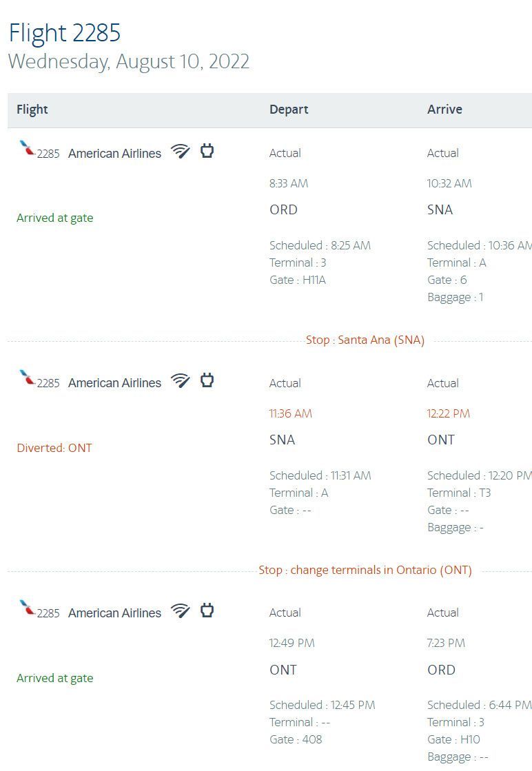Click the 12:22 PM actual arrival time

coord(449,413)
